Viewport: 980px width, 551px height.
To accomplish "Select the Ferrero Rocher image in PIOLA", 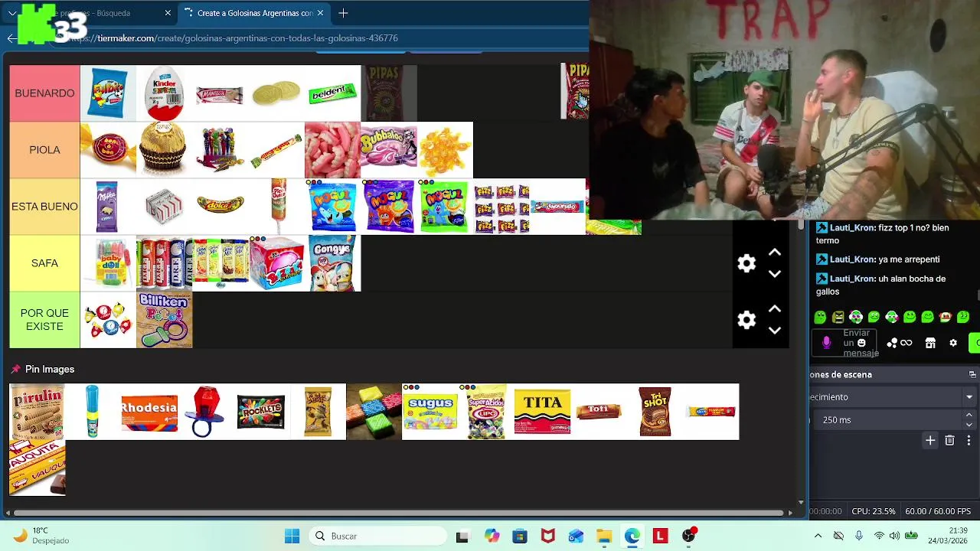I will (x=164, y=150).
